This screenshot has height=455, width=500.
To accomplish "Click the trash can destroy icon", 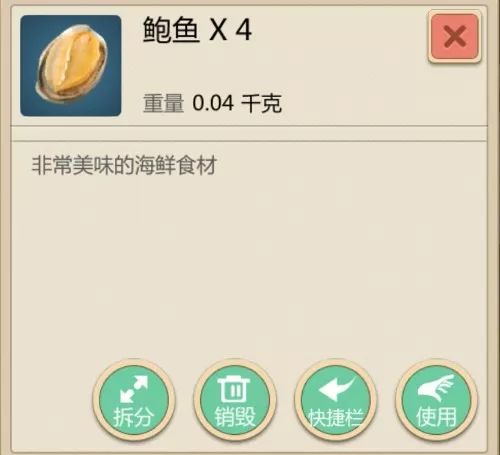I will click(x=234, y=389).
